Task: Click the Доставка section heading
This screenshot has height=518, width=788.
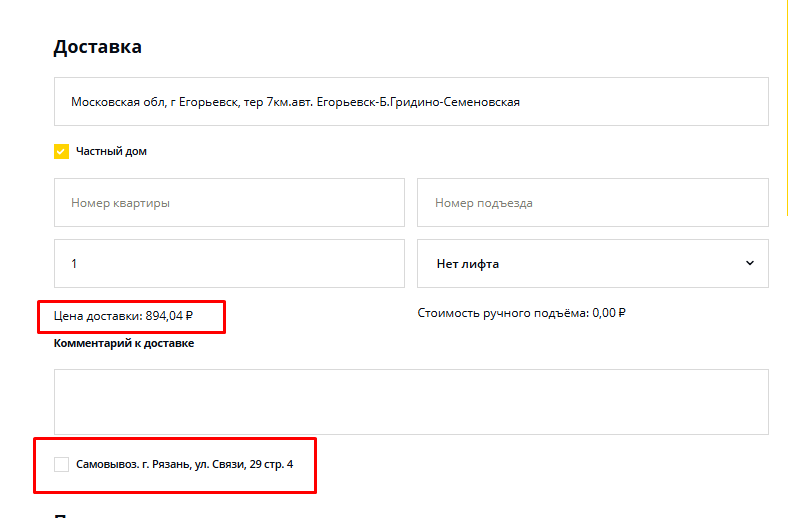Action: pyautogui.click(x=97, y=47)
